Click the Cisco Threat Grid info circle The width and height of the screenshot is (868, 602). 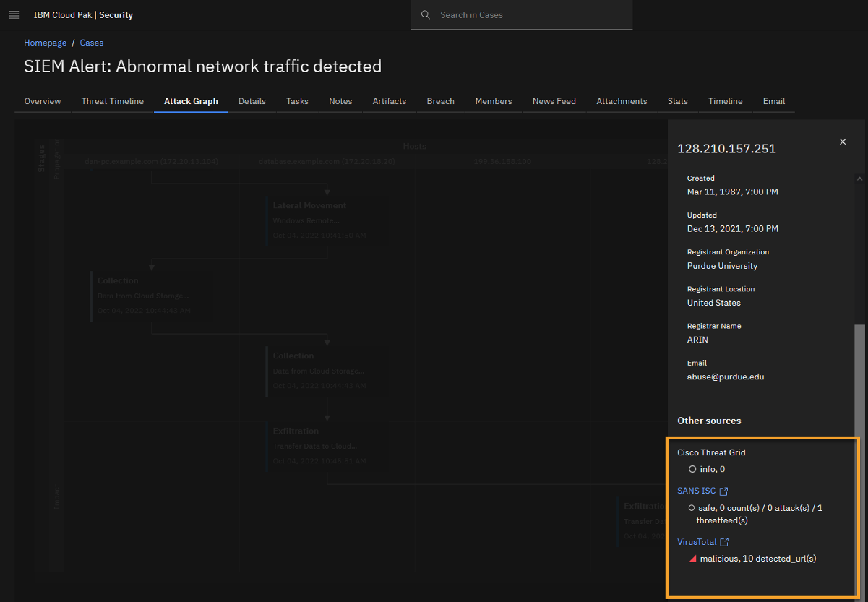coord(692,470)
